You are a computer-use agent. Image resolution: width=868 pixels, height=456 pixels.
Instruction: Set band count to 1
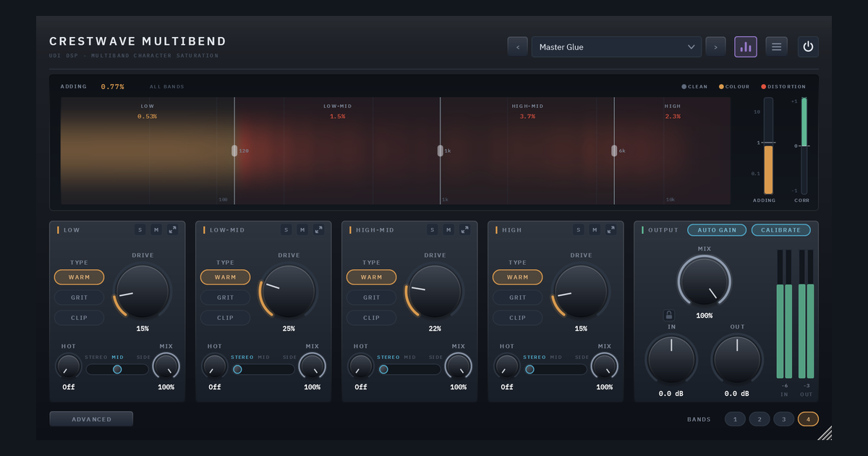tap(735, 419)
